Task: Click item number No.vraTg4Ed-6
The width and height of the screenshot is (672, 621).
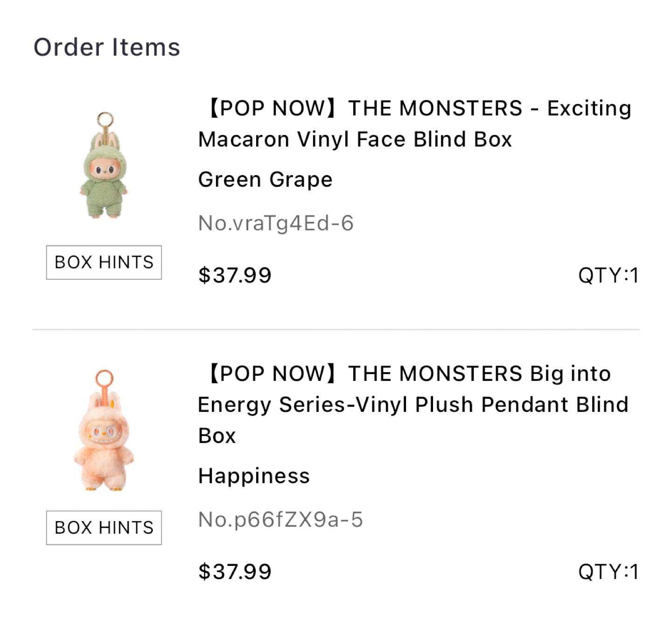Action: tap(276, 223)
